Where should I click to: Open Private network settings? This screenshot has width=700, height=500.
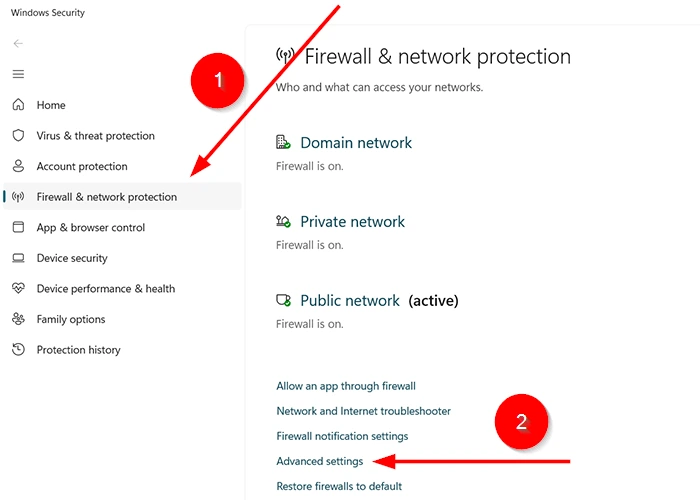pos(352,222)
